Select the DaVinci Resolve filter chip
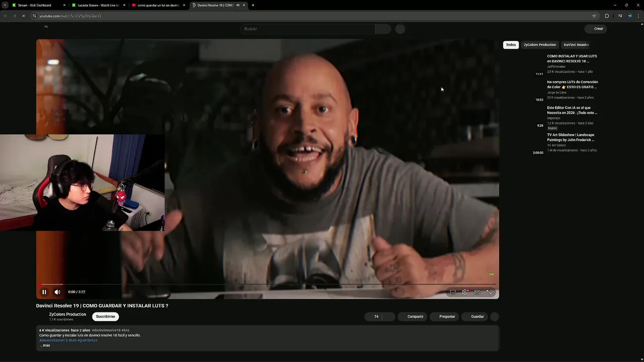644x362 pixels. pos(576,45)
